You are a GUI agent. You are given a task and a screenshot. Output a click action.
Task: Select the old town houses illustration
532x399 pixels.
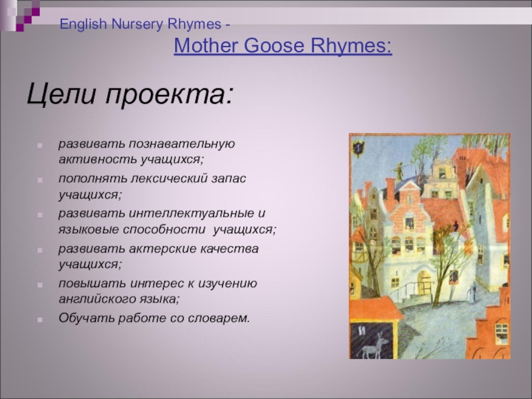pyautogui.click(x=430, y=246)
